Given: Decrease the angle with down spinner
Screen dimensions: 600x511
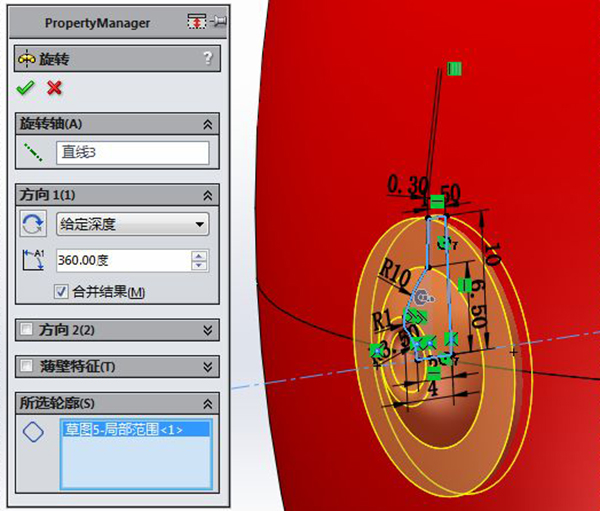Looking at the screenshot, I should tap(199, 265).
